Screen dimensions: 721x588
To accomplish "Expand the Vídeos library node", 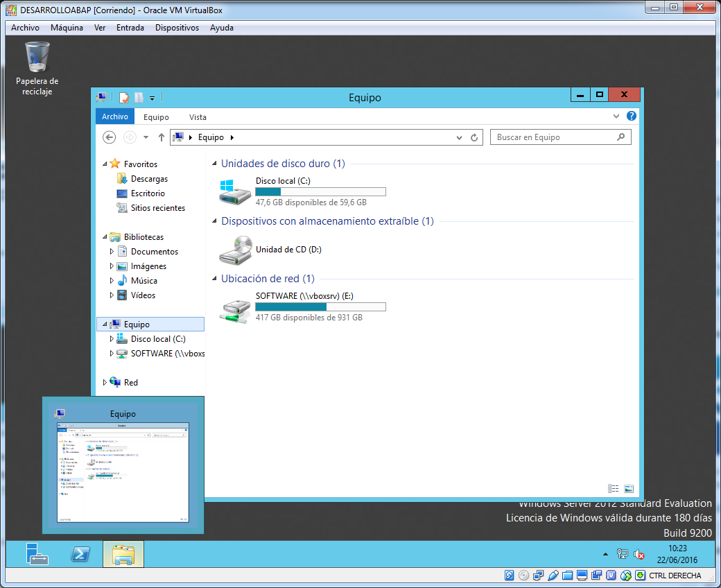I will 112,295.
